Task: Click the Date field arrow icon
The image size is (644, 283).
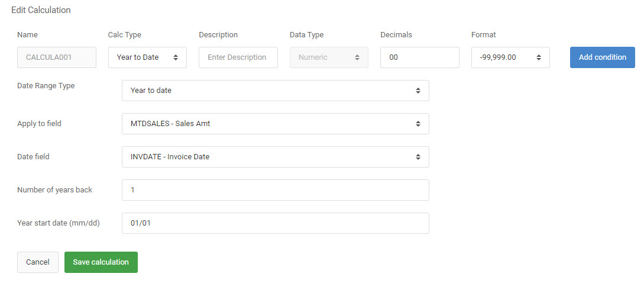Action: click(x=418, y=157)
